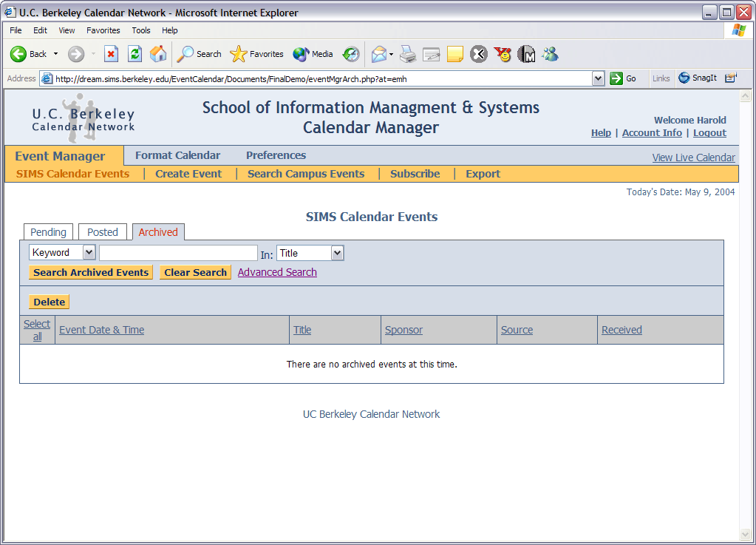Open SIMS Calendar Events submenu item
The image size is (756, 545).
click(73, 174)
